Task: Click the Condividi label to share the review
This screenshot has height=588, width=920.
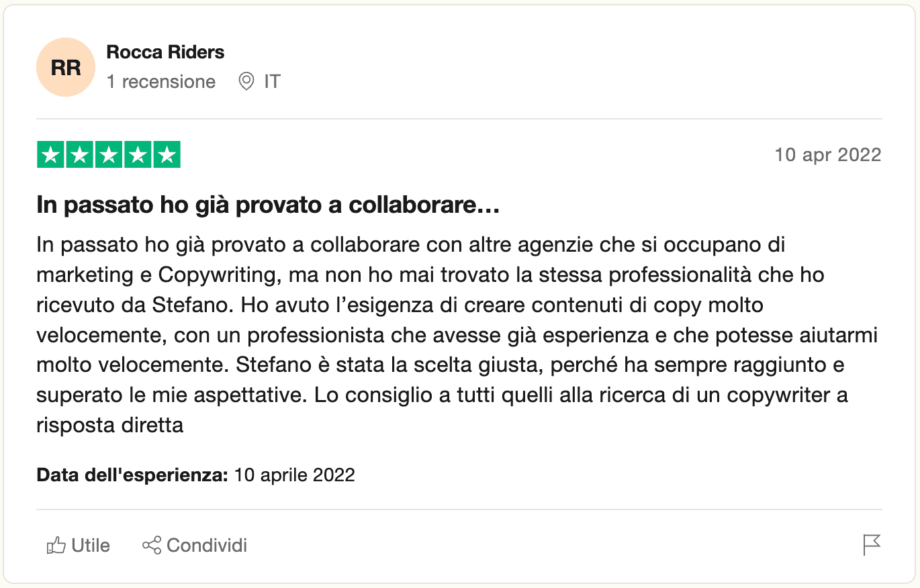Action: [207, 545]
